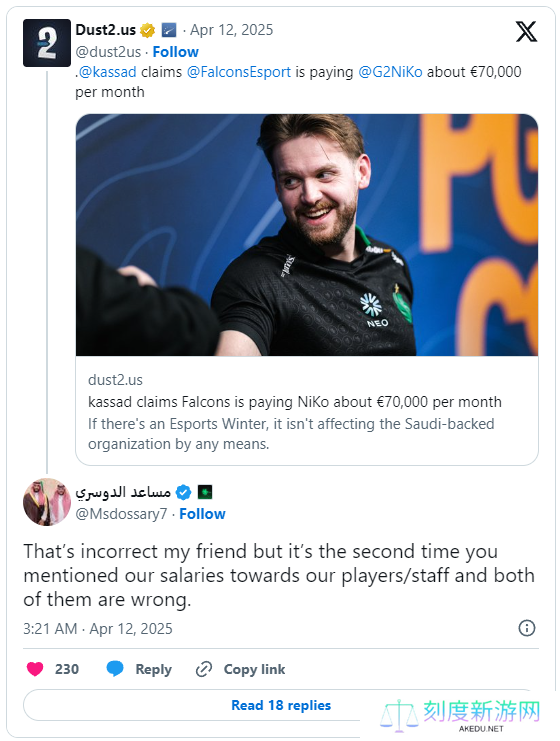This screenshot has height=741, width=560.
Task: Follow @Msdossary7 account
Action: (x=202, y=514)
